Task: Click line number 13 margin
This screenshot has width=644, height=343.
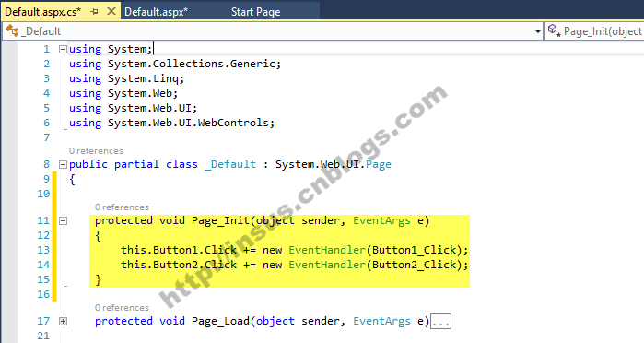Action: click(43, 250)
